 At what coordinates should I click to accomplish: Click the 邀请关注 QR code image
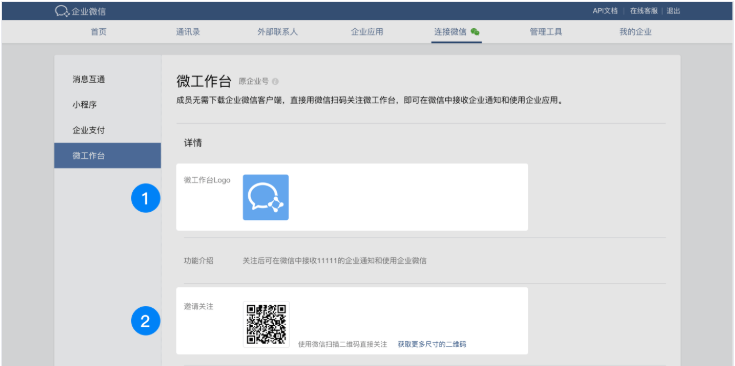(266, 324)
